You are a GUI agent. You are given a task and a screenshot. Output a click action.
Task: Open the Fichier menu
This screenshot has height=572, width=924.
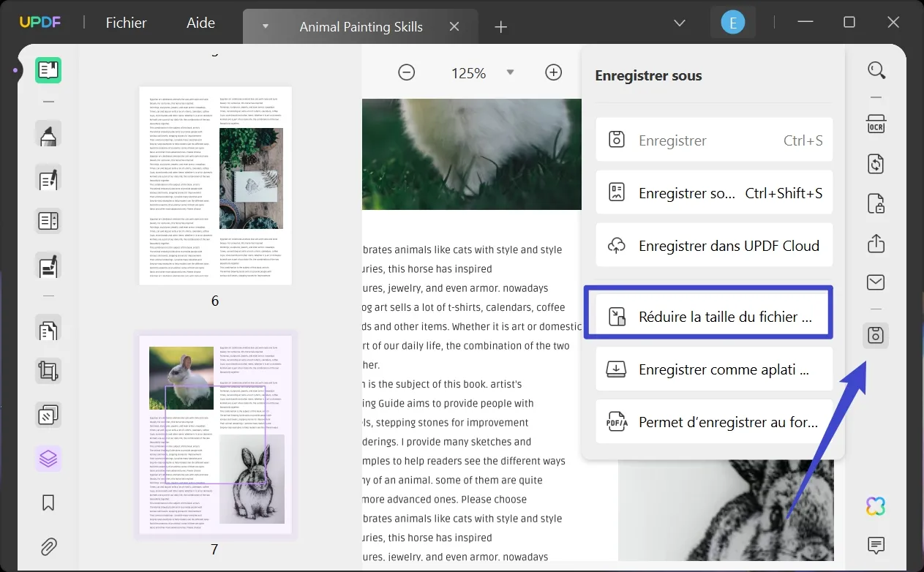coord(127,23)
